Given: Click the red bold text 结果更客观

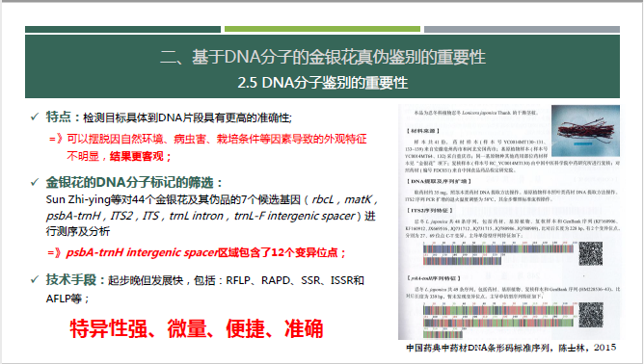Looking at the screenshot, I should [x=140, y=156].
